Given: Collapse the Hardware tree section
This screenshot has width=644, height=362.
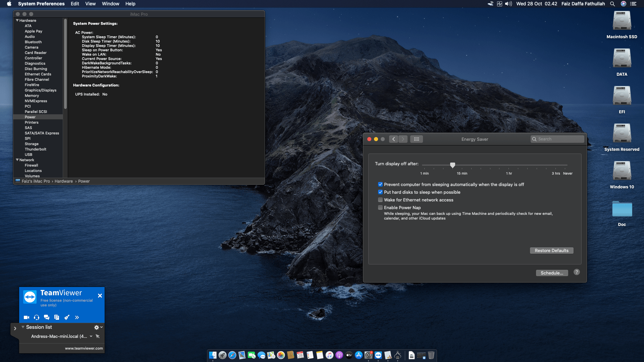Looking at the screenshot, I should coord(17,20).
